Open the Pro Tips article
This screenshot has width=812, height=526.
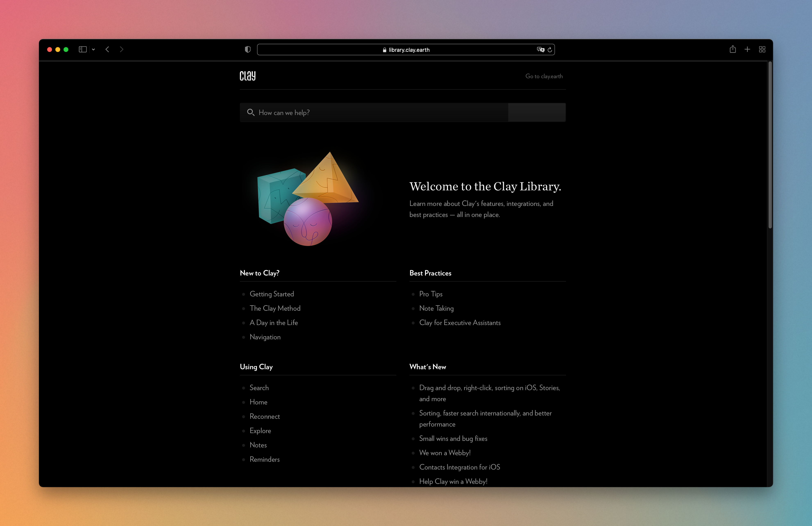tap(431, 294)
